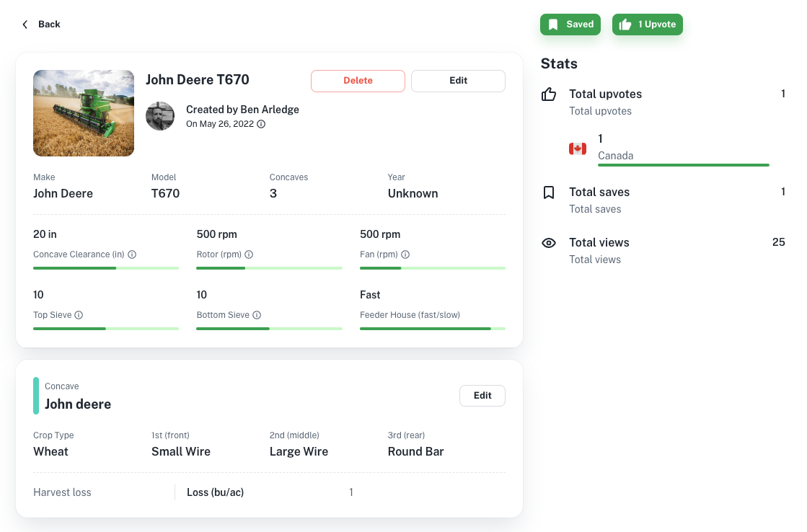This screenshot has height=532, width=807.
Task: Click the 3rd (rear) value 'Round Bar'
Action: (x=415, y=452)
